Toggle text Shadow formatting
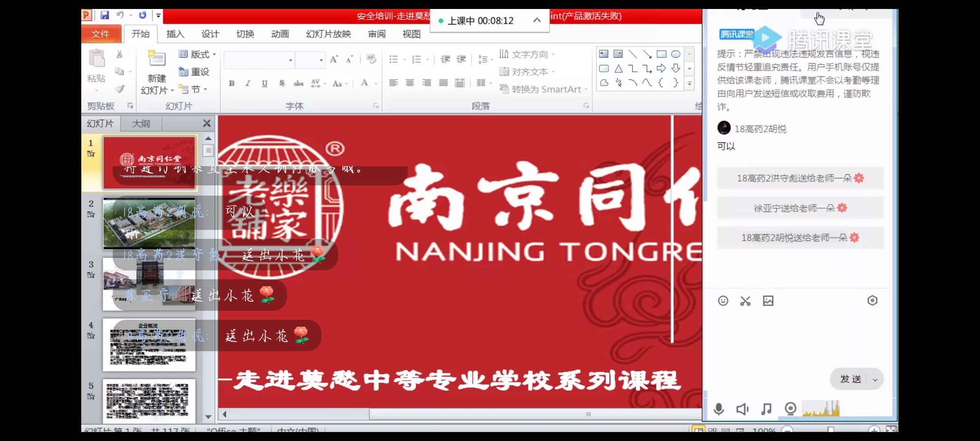 282,83
